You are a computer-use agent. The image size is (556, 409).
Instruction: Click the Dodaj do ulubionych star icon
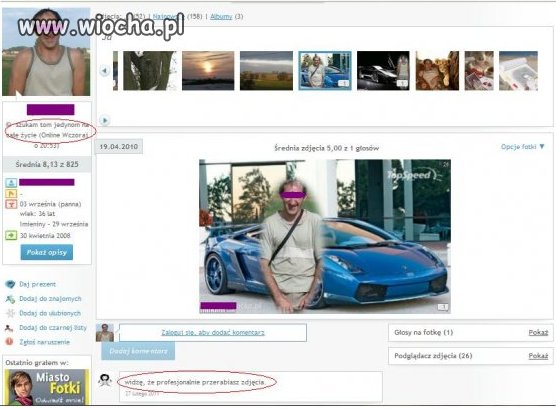10,313
